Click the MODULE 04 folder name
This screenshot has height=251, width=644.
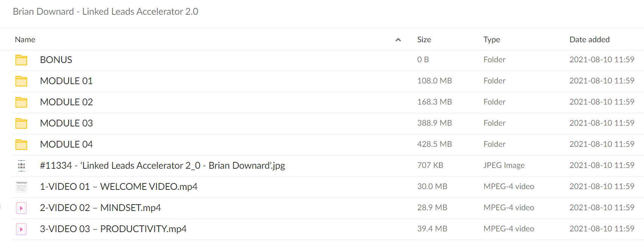coord(66,145)
